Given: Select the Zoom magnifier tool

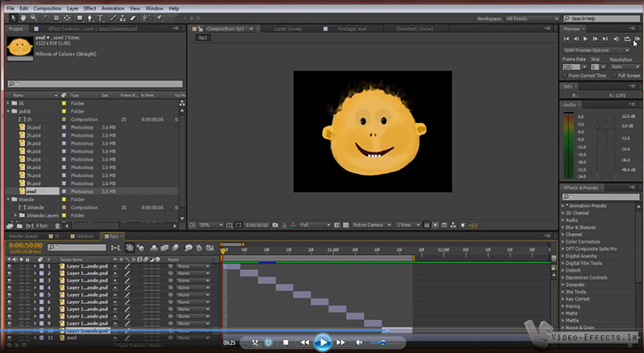Looking at the screenshot, I should pos(34,18).
